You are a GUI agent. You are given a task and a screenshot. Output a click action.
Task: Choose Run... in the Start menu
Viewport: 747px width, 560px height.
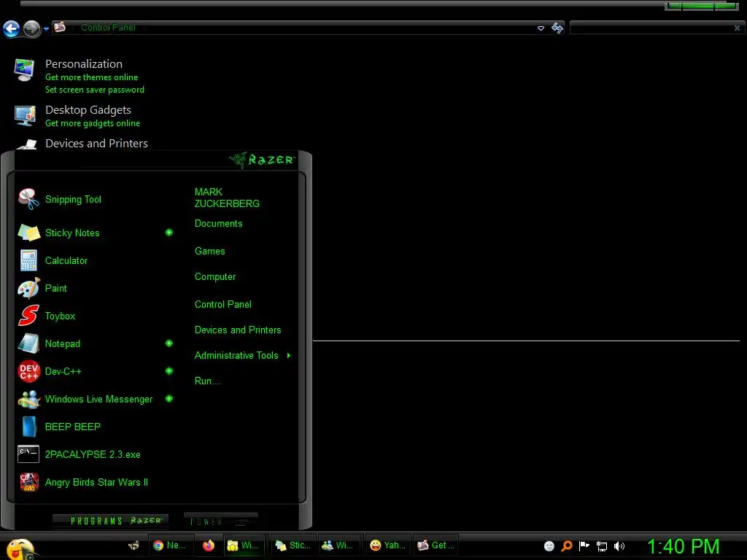(206, 381)
